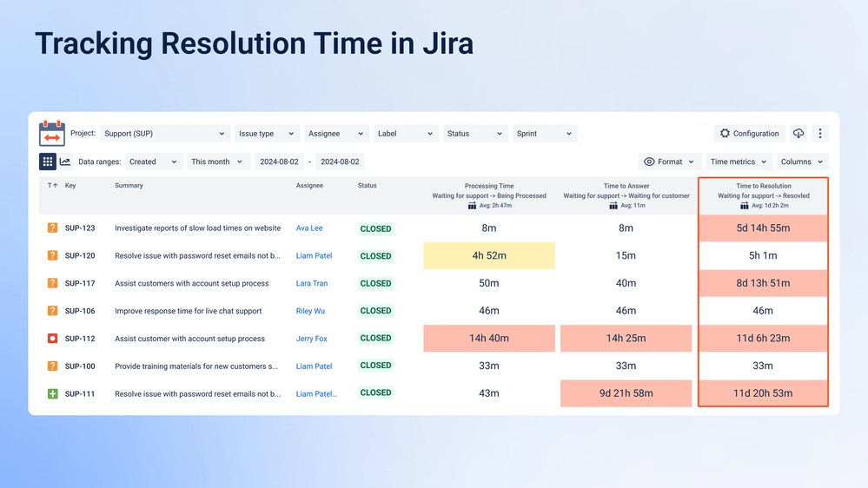Image resolution: width=868 pixels, height=488 pixels.
Task: Click the question issue type icon for SUP-106
Action: 53,311
